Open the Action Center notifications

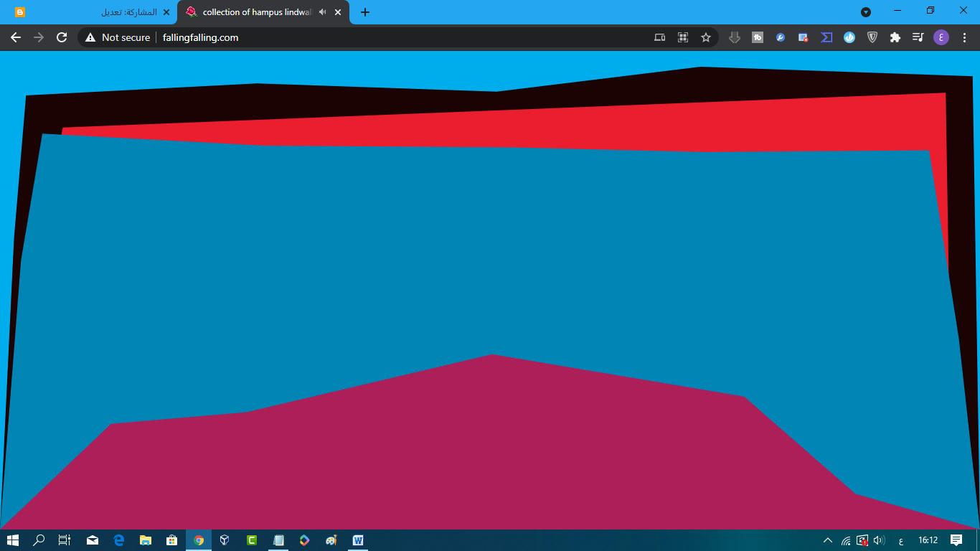tap(956, 540)
